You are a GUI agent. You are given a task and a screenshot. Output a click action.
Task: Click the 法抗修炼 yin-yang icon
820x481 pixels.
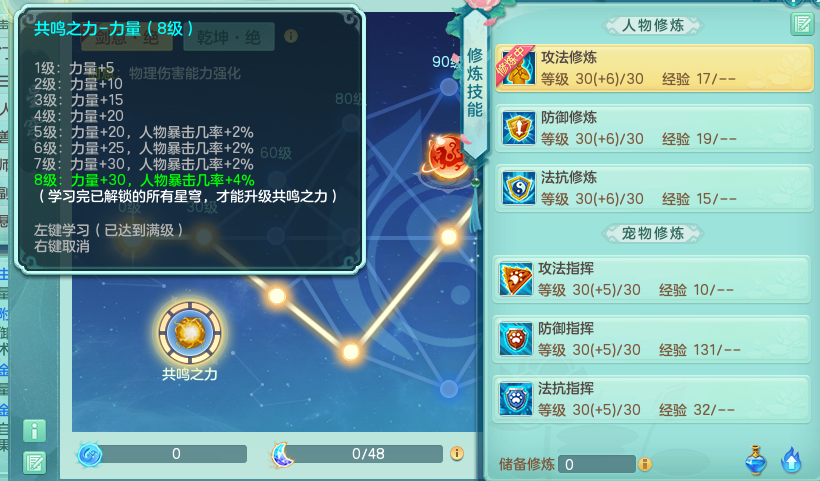tap(518, 188)
